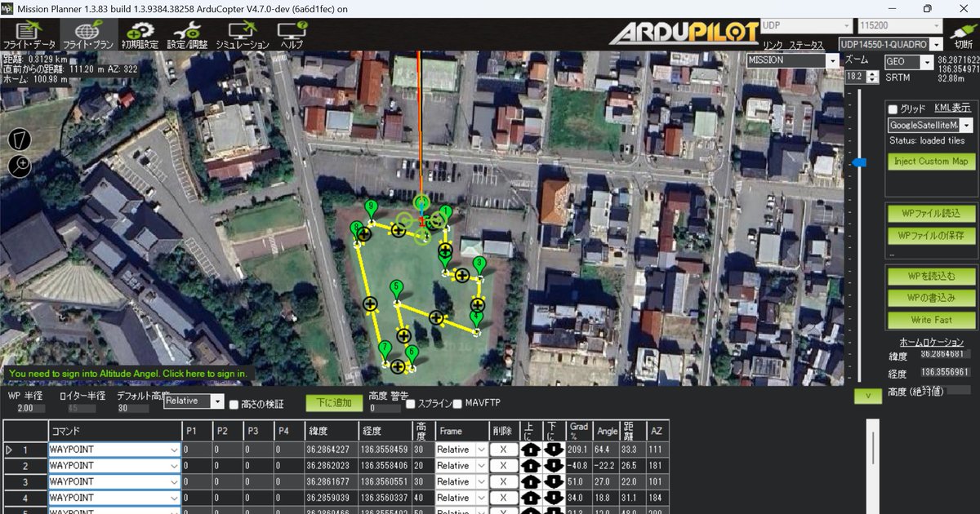Click the Inject Custom Map button

click(x=932, y=162)
